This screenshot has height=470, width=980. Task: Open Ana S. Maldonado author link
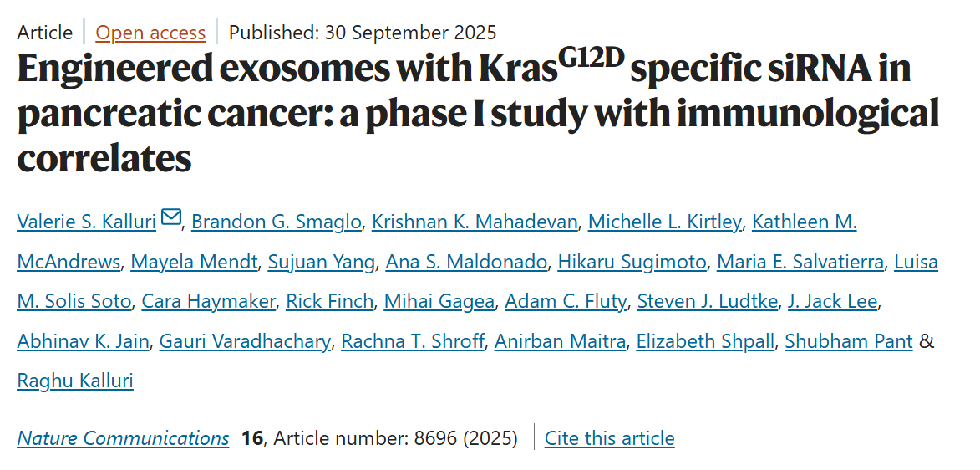click(x=466, y=262)
